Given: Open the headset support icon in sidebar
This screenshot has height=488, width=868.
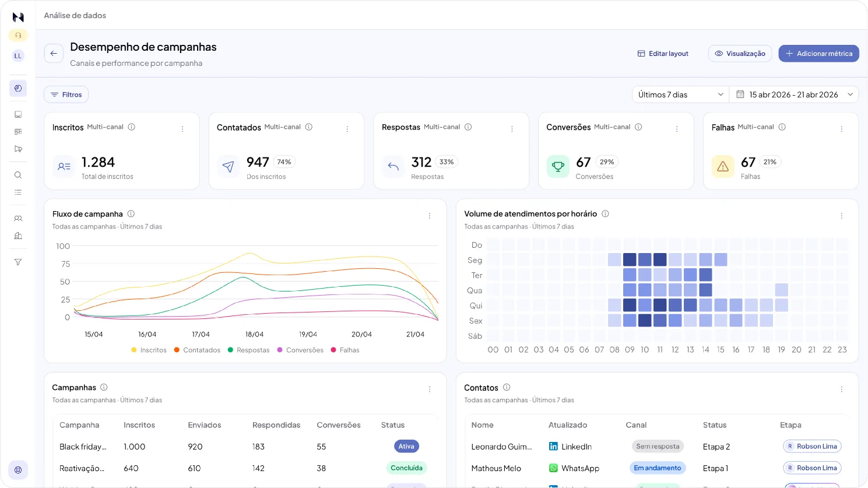Looking at the screenshot, I should [x=18, y=36].
